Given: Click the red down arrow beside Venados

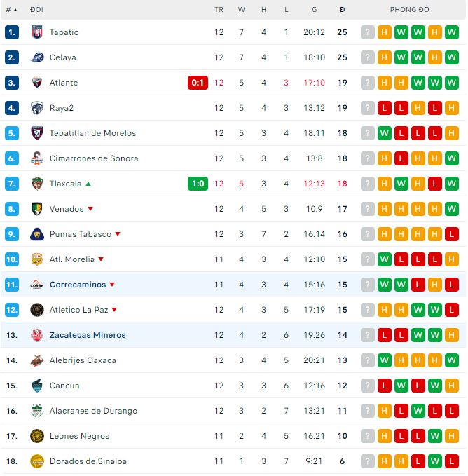Looking at the screenshot, I should 90,209.
